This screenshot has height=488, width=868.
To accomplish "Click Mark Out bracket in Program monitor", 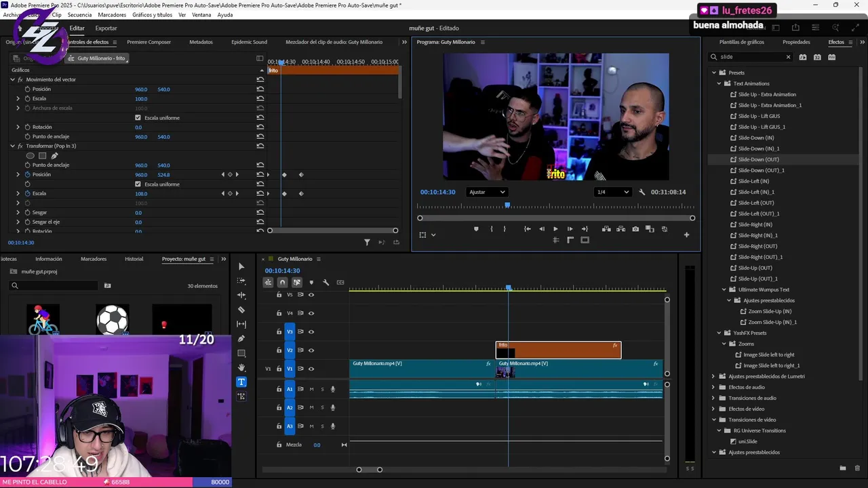I will (505, 229).
